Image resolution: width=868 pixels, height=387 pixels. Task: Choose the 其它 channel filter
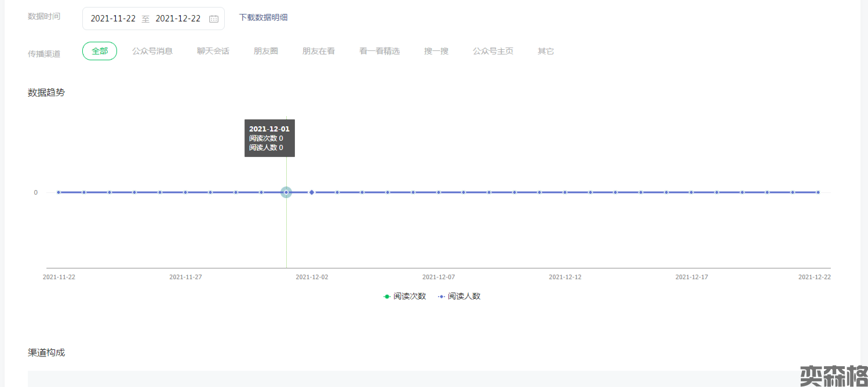[x=546, y=51]
